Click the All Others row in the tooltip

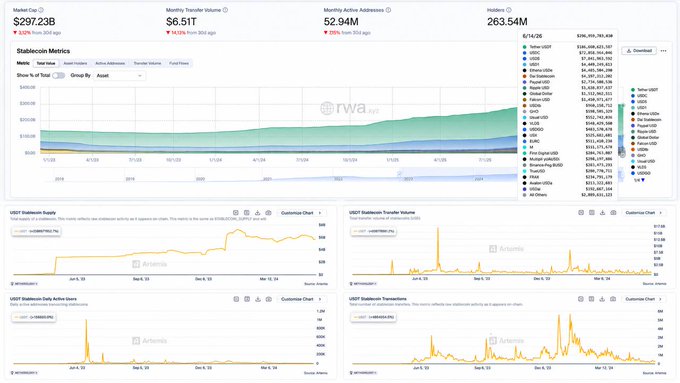pos(567,195)
